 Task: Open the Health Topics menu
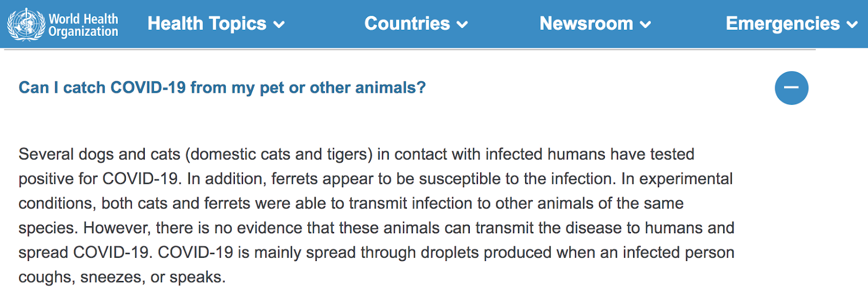pyautogui.click(x=207, y=24)
